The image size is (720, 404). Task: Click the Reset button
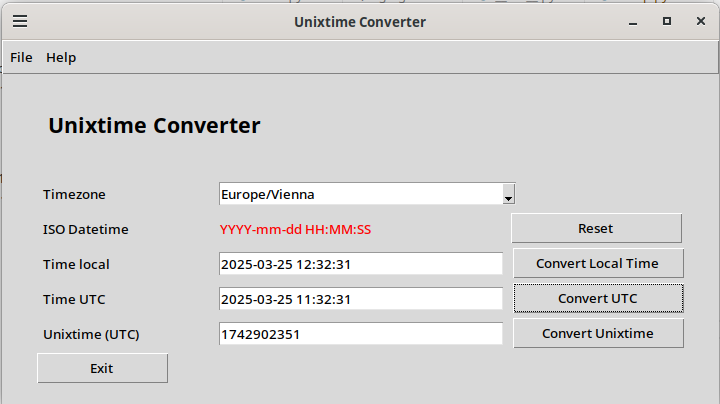point(596,228)
